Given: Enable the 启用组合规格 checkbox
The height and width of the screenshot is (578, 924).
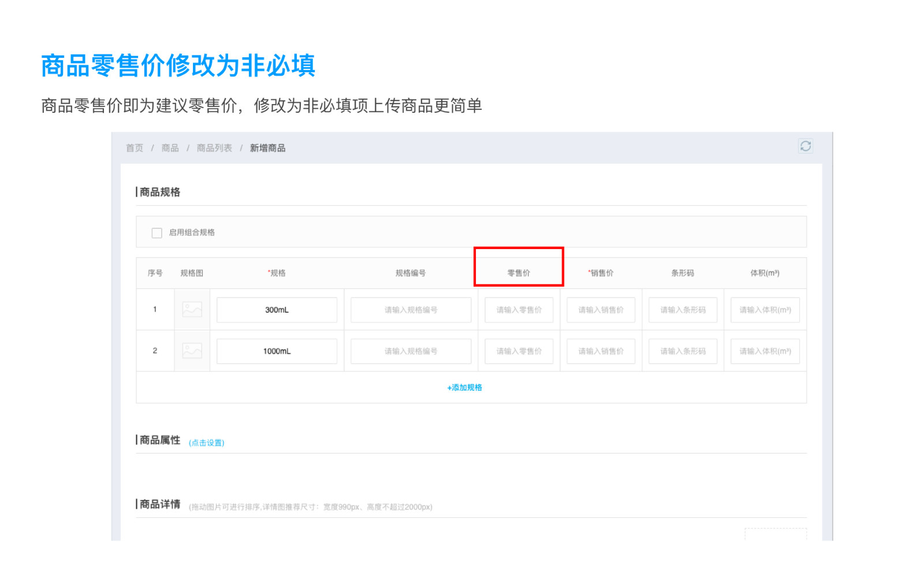Looking at the screenshot, I should pyautogui.click(x=157, y=233).
